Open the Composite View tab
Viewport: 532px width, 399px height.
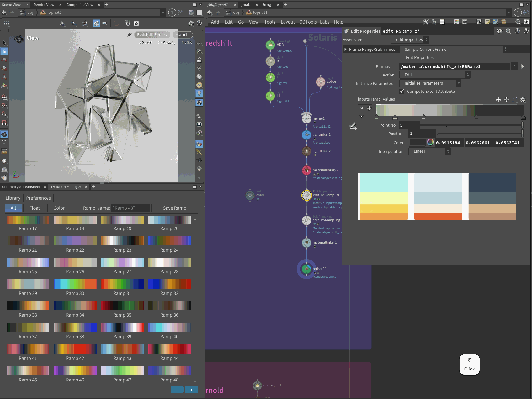80,5
